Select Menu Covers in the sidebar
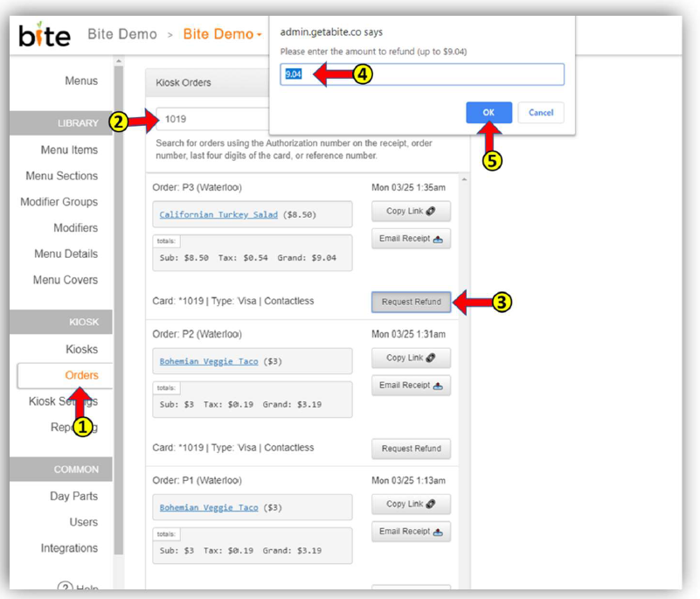 (x=66, y=280)
